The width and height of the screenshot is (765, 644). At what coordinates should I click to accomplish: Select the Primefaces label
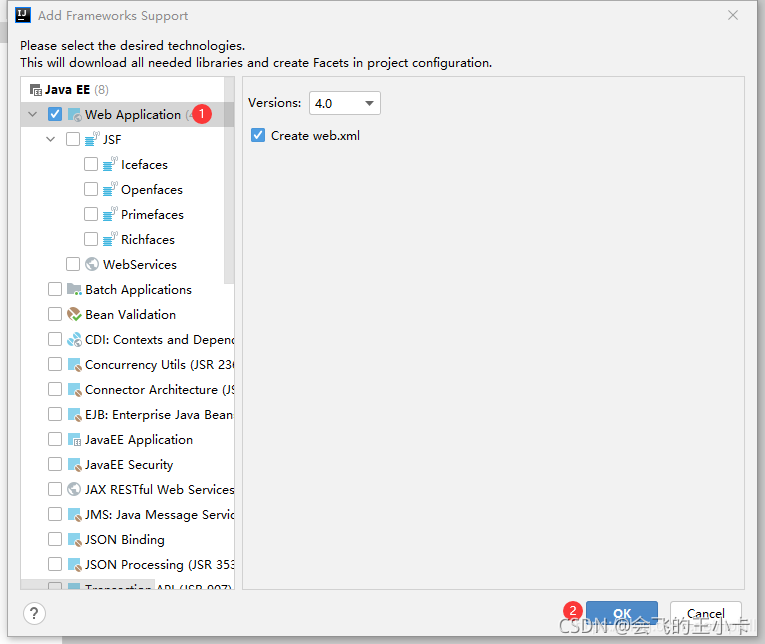[152, 215]
